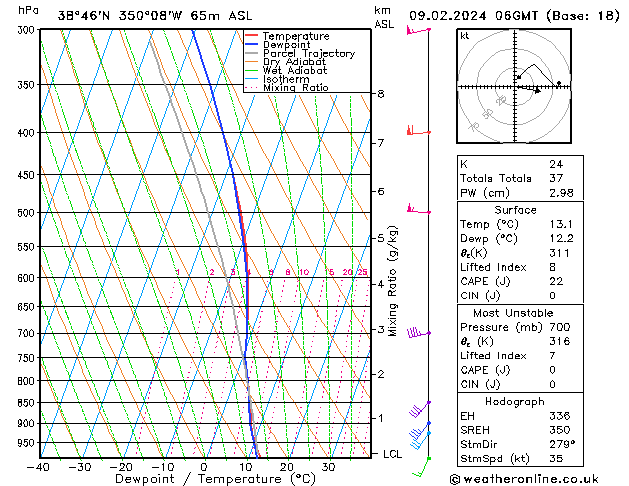The height and width of the screenshot is (486, 629).
Task: Click the StmSpd (kt) value 35
Action: click(x=556, y=458)
